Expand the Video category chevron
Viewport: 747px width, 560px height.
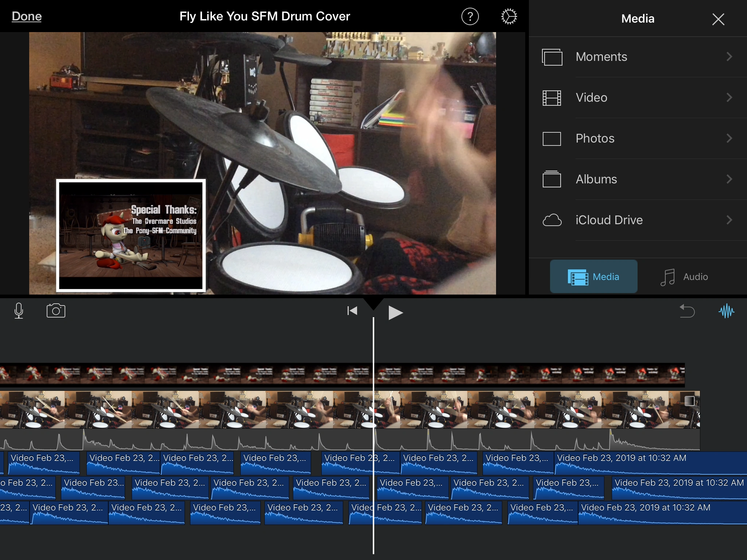(729, 97)
